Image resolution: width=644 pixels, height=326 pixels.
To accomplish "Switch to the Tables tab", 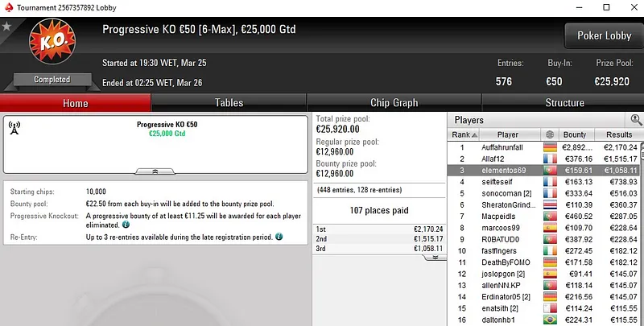I will (x=229, y=103).
